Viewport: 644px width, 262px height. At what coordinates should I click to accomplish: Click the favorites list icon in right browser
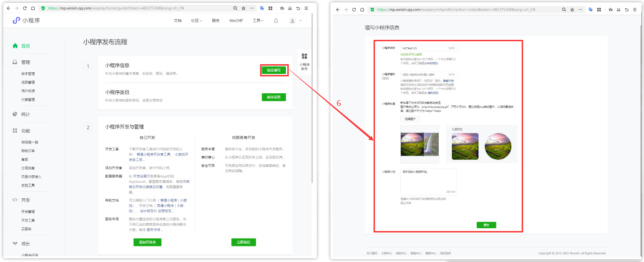[611, 9]
